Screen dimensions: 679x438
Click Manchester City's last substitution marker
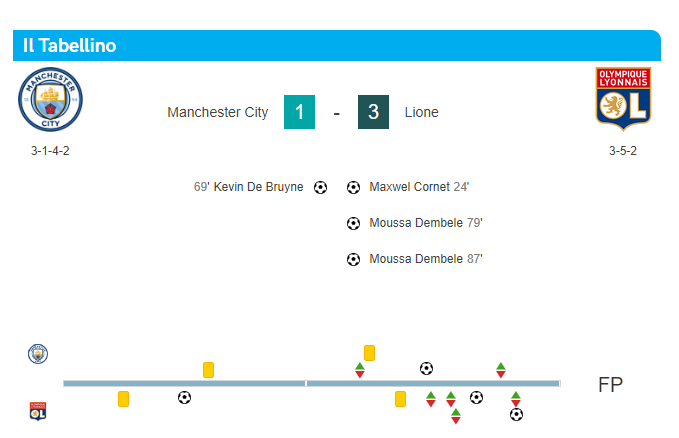point(500,370)
